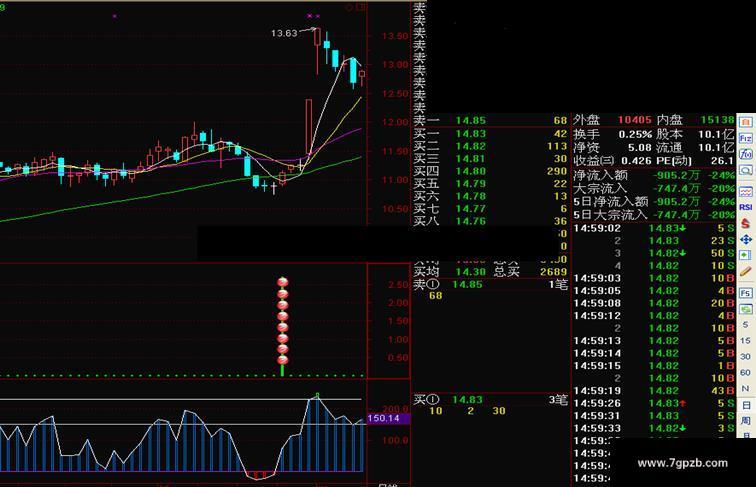The height and width of the screenshot is (487, 756).
Task: Switch to daily 日 period
Action: pyautogui.click(x=745, y=405)
